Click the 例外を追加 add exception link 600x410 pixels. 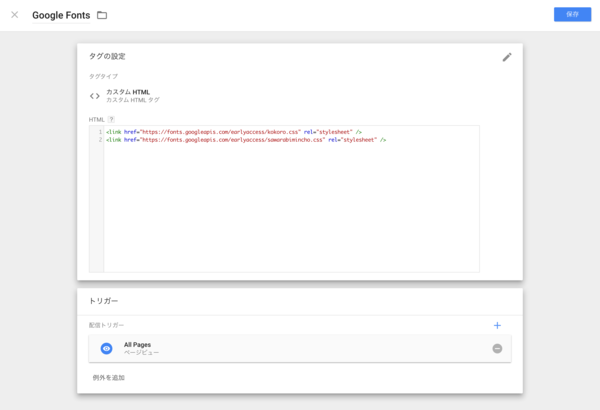click(x=109, y=378)
